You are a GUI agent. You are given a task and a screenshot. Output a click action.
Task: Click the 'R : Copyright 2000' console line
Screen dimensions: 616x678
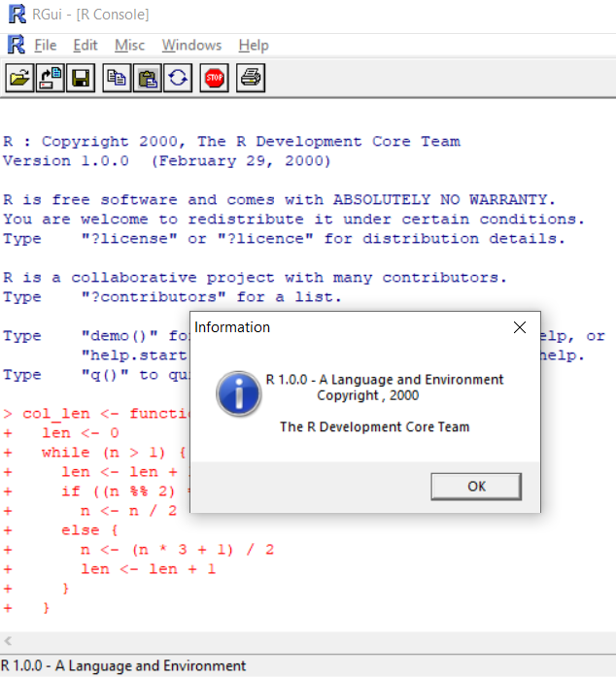tap(231, 142)
